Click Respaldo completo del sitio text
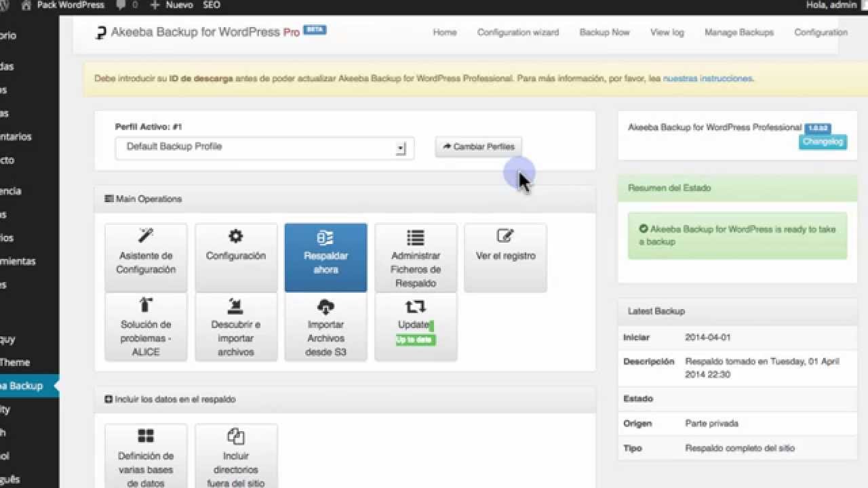The width and height of the screenshot is (868, 488). [x=740, y=449]
